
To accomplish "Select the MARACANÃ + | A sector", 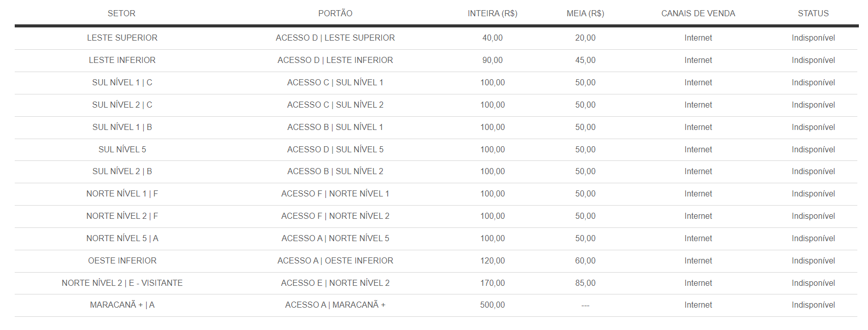I will coord(122,305).
